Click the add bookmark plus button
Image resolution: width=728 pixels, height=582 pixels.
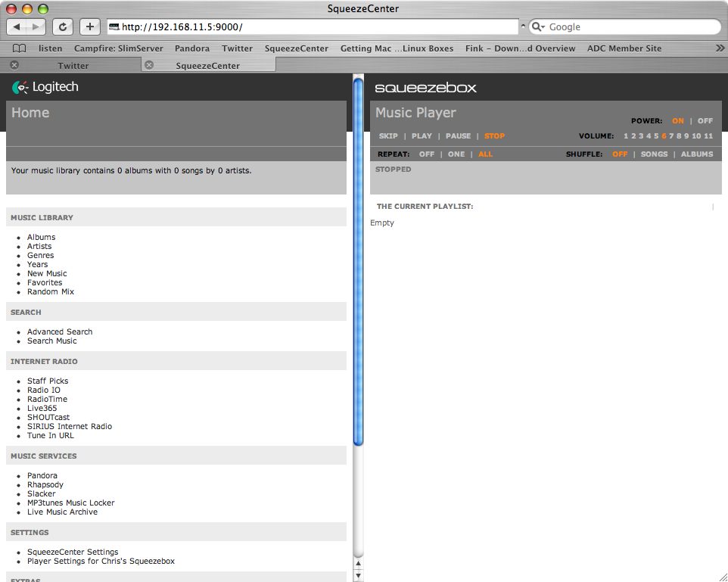[x=89, y=26]
